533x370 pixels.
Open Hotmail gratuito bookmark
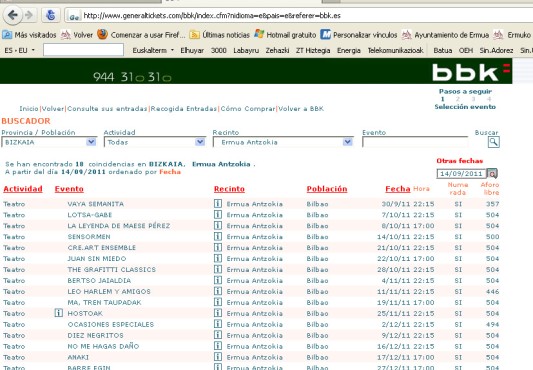click(285, 35)
